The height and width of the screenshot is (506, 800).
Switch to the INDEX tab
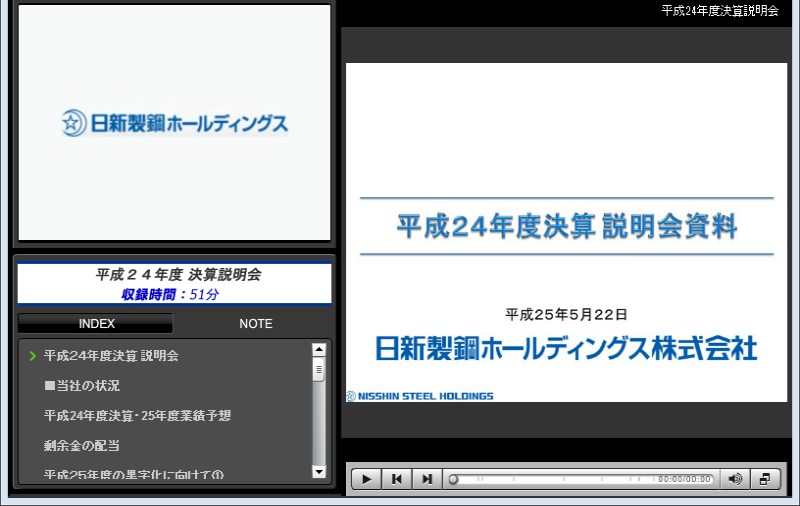(96, 323)
